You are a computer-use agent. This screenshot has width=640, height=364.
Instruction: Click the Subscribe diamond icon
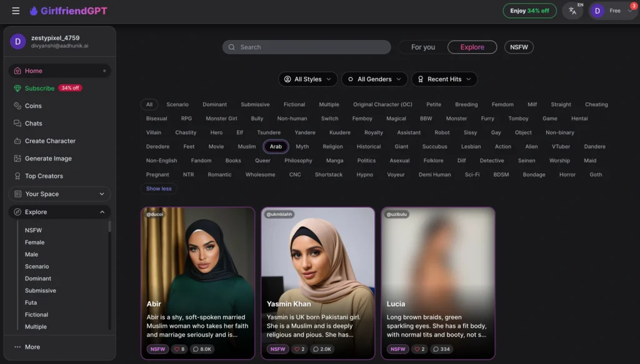click(17, 89)
